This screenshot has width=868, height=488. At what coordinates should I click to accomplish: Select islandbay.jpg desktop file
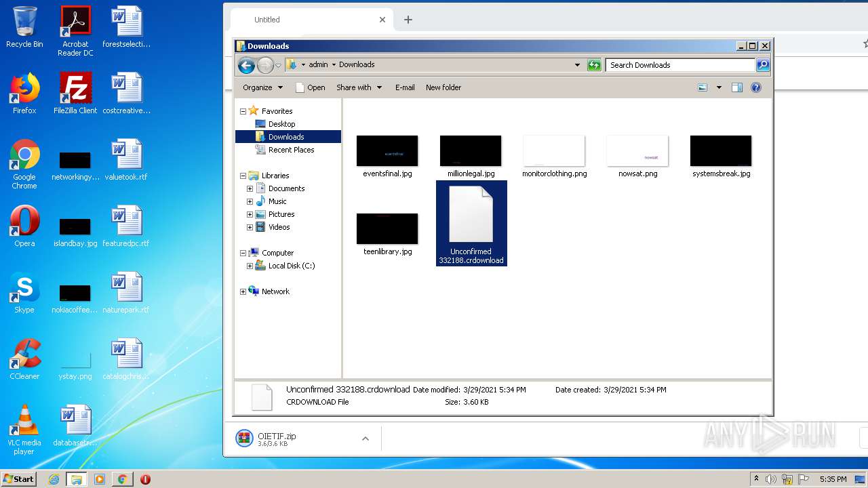point(75,232)
